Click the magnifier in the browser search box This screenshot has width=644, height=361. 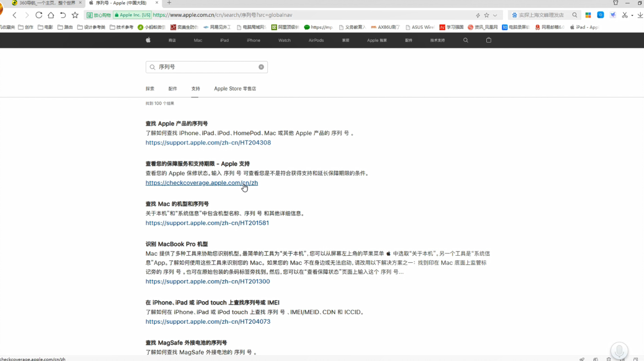coord(575,15)
